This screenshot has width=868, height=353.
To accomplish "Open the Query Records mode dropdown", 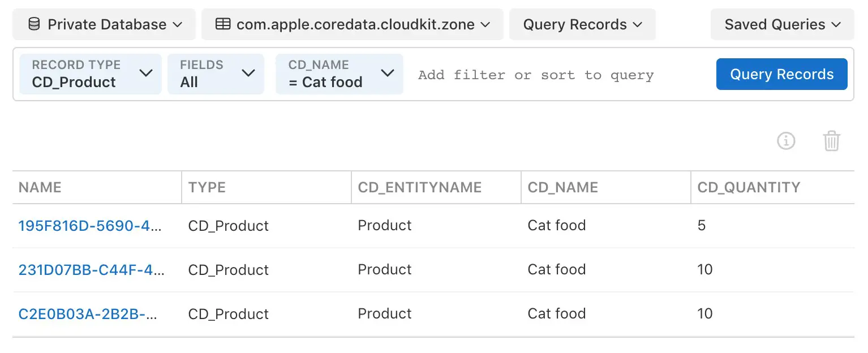I will 582,24.
